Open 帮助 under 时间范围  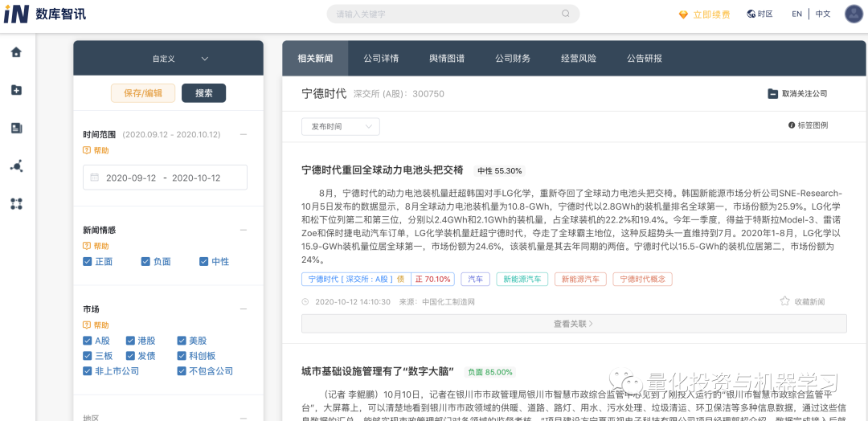tap(96, 150)
